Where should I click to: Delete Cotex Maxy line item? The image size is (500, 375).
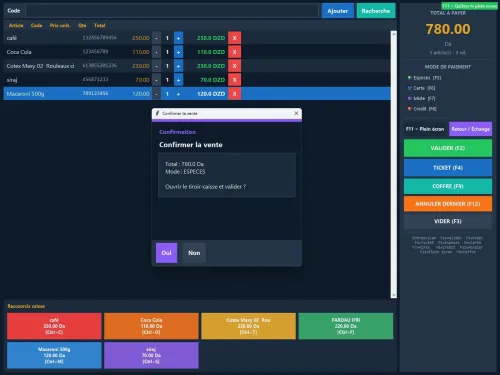234,66
